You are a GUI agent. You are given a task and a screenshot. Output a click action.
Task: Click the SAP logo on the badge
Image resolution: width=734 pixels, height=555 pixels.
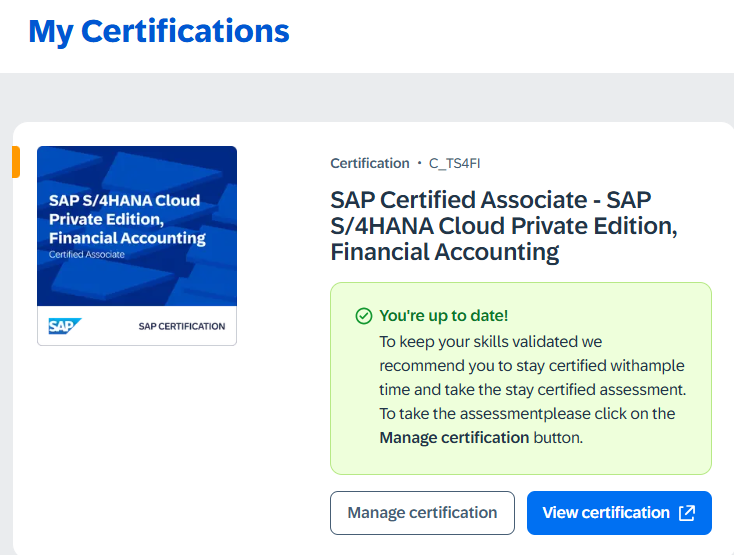tap(65, 326)
